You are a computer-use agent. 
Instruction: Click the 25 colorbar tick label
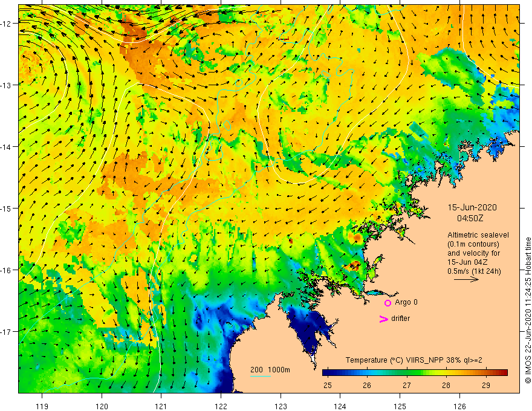328,385
